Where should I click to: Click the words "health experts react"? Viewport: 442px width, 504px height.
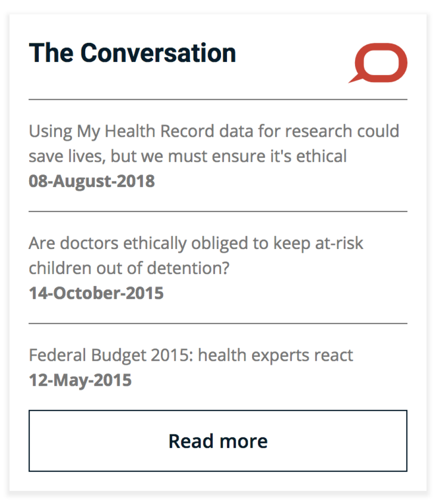pyautogui.click(x=276, y=355)
